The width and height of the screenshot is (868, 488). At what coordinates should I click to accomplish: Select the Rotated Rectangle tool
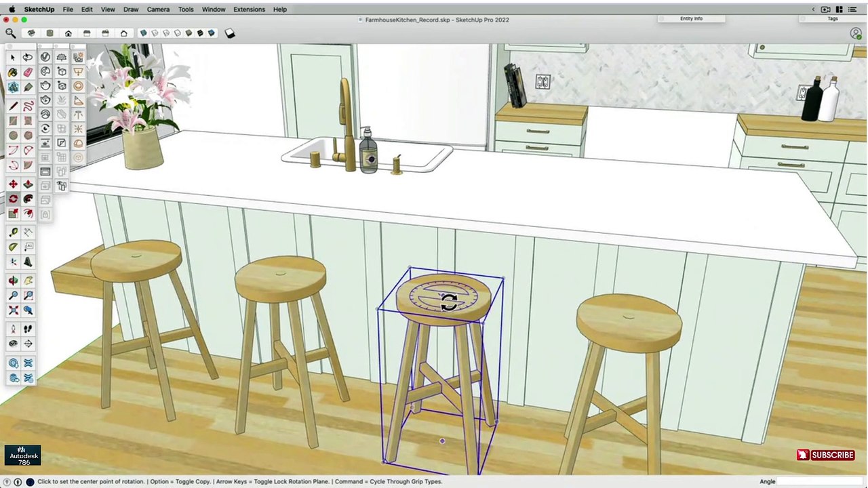(28, 121)
